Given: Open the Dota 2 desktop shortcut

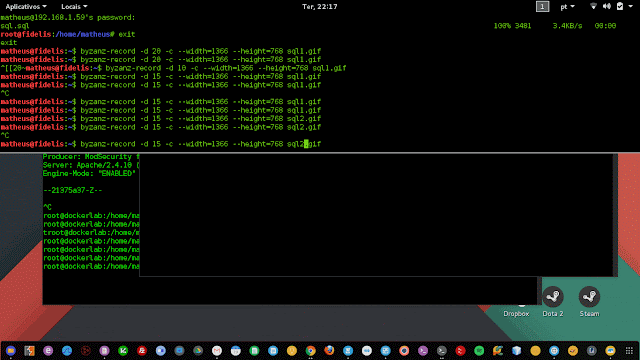Looking at the screenshot, I should tap(553, 302).
